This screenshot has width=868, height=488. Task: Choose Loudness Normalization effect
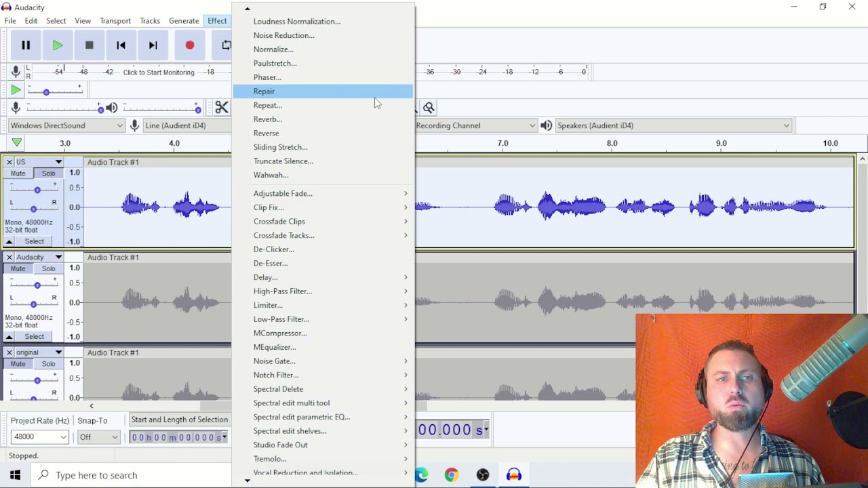(323, 22)
